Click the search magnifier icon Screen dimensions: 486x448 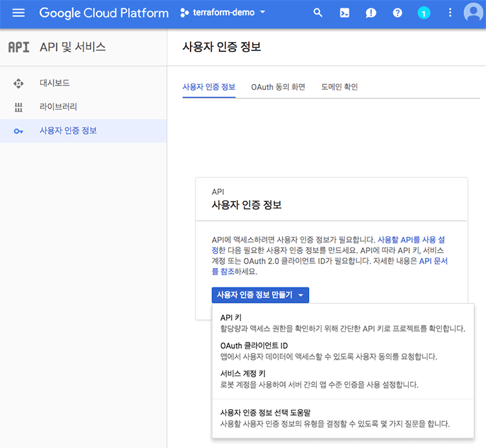(318, 13)
